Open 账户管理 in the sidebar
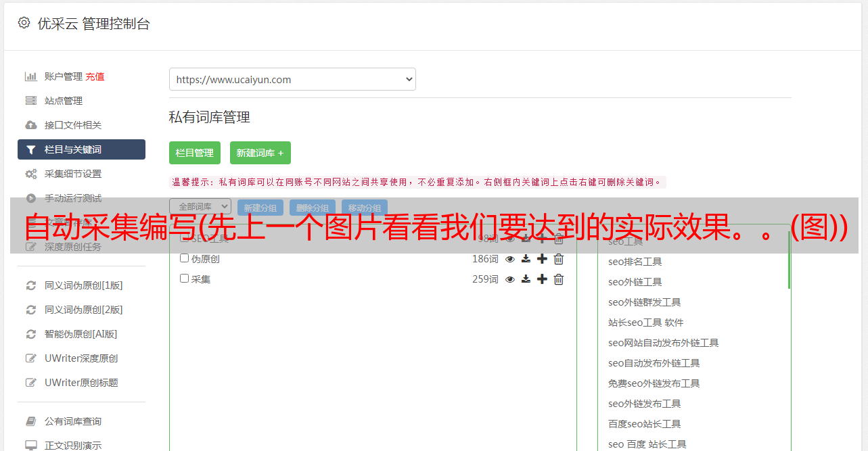Viewport: 868px width, 451px height. [x=64, y=76]
